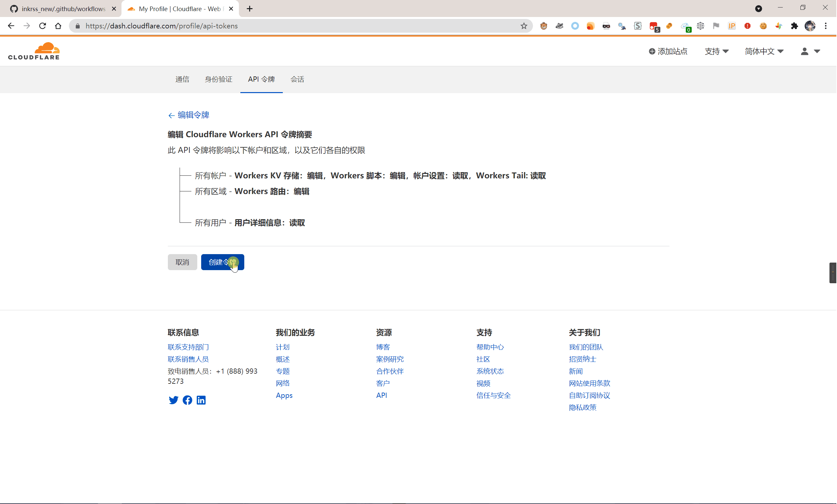Open Cloudflare Twitter page
Image resolution: width=837 pixels, height=504 pixels.
173,400
